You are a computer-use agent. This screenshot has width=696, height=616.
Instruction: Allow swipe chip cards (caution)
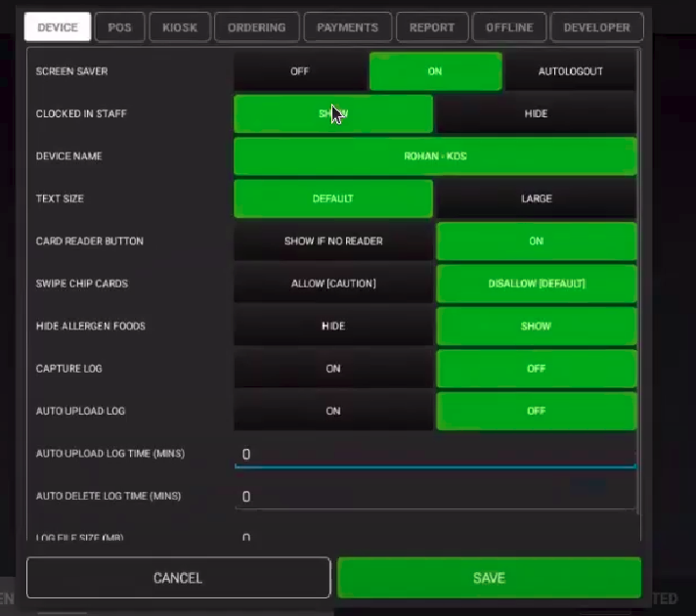click(x=333, y=284)
